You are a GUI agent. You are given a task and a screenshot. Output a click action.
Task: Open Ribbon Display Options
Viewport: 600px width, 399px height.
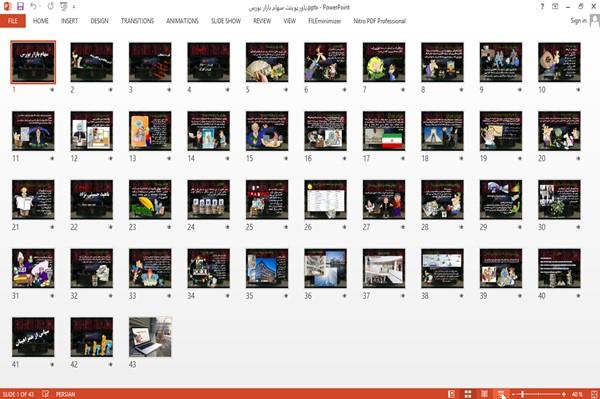(x=555, y=7)
